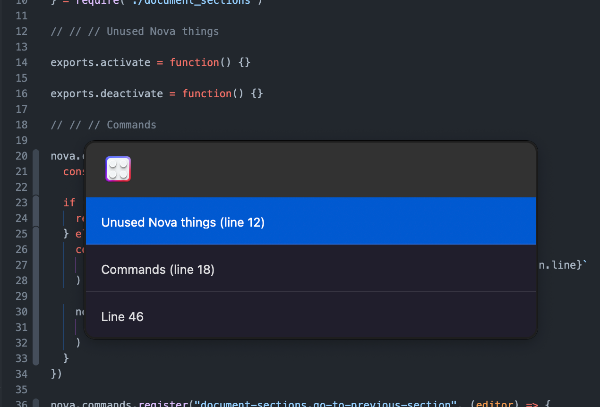Click the Document Sections extension icon
Image resolution: width=600 pixels, height=407 pixels.
[x=119, y=169]
